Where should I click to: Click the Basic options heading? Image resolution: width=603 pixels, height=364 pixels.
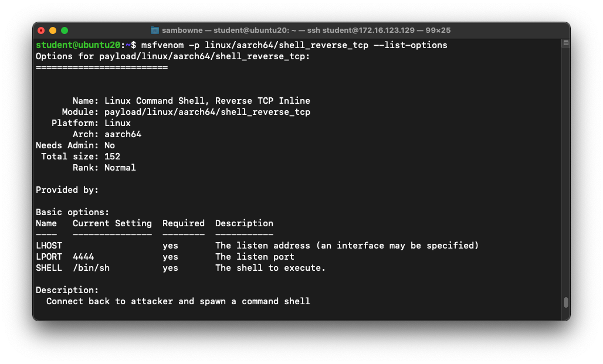tap(73, 212)
